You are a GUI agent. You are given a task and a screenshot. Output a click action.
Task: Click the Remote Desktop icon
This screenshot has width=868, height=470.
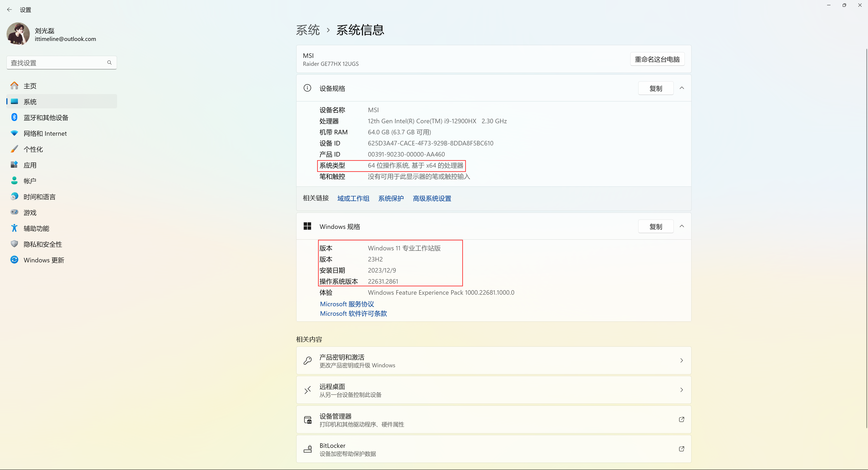click(307, 390)
